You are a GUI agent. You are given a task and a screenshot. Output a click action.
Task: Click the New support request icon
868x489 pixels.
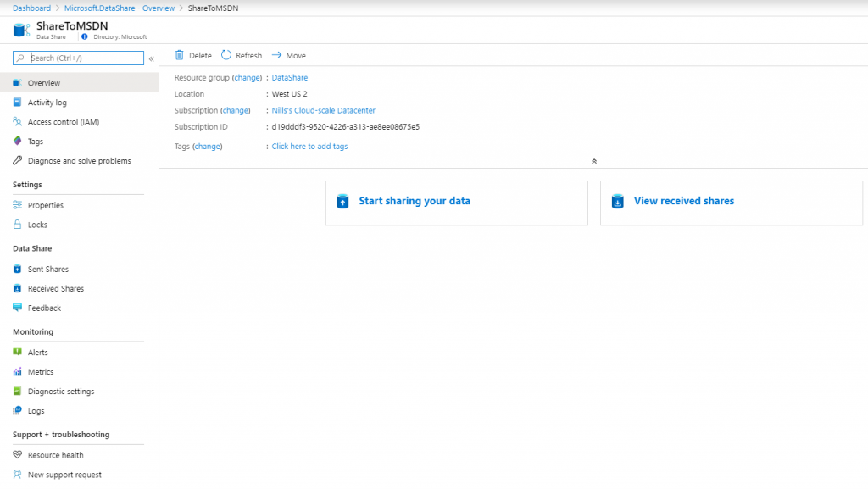17,475
